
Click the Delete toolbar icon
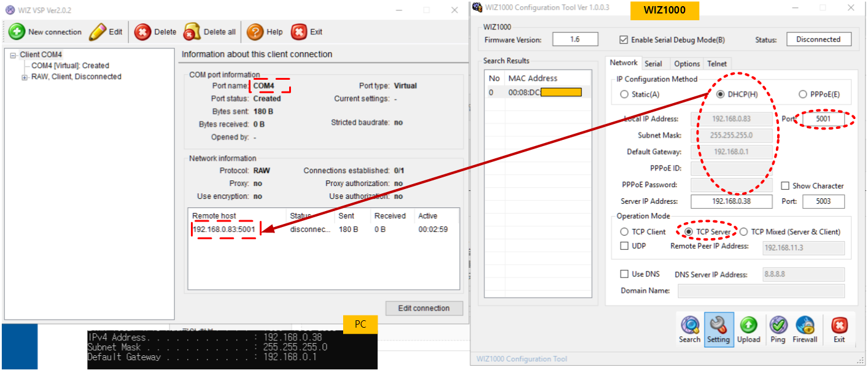[x=142, y=32]
